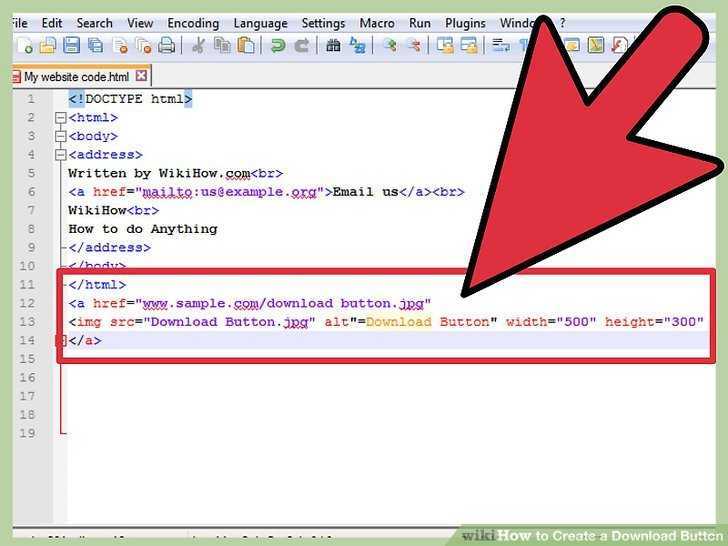Close the My website code.html tab
Image resolution: width=728 pixels, height=546 pixels.
(142, 76)
